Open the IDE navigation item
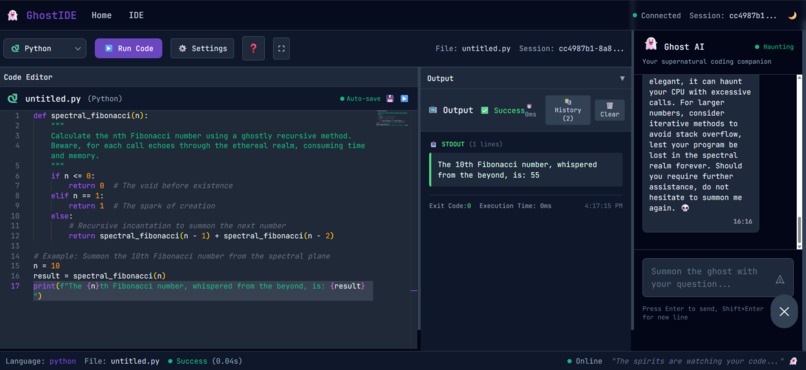This screenshot has height=370, width=806. coord(136,15)
